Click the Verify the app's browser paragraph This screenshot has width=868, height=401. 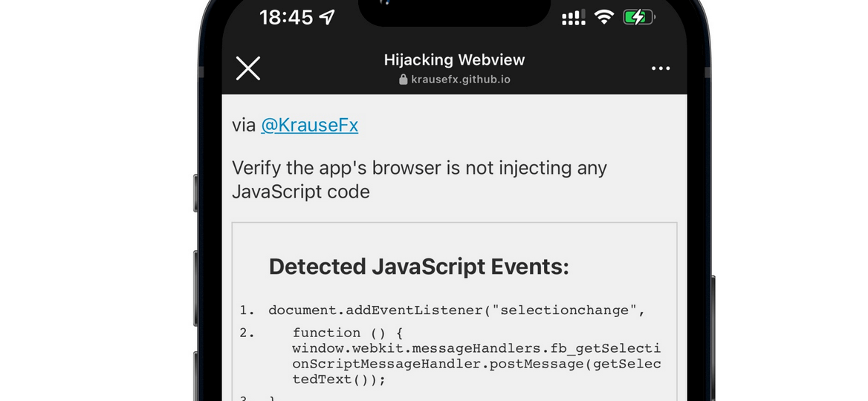click(419, 179)
